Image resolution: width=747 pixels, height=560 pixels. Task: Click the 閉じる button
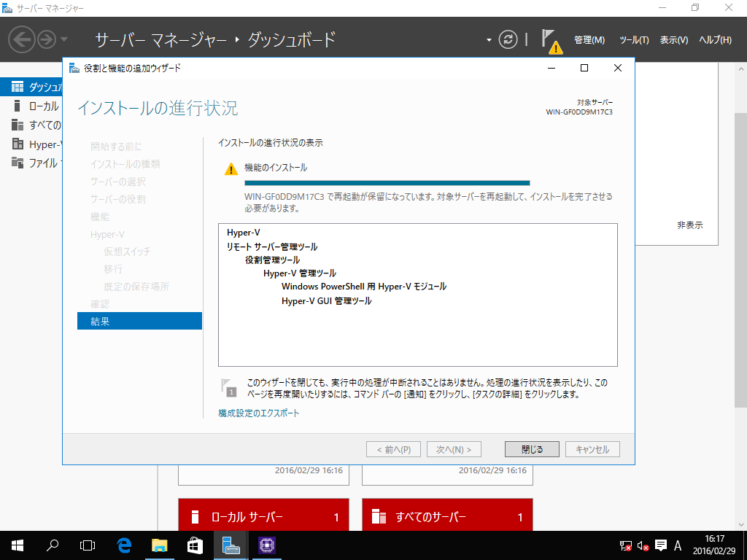pyautogui.click(x=532, y=449)
